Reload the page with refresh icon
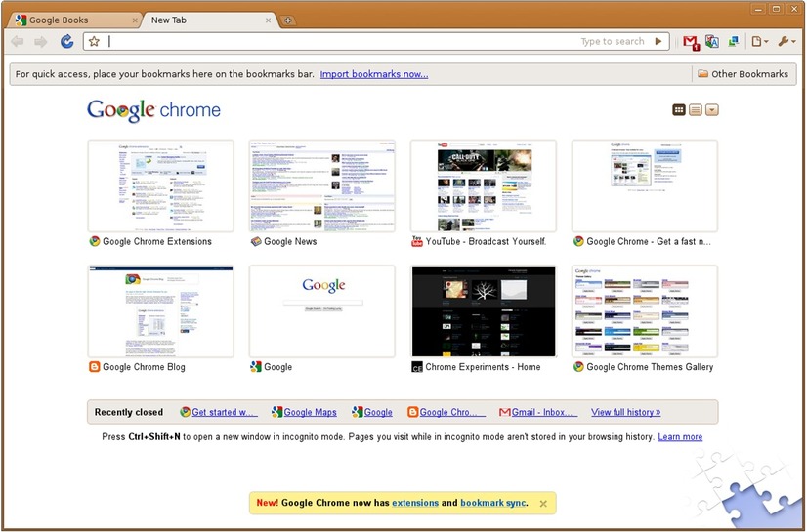 coord(66,42)
